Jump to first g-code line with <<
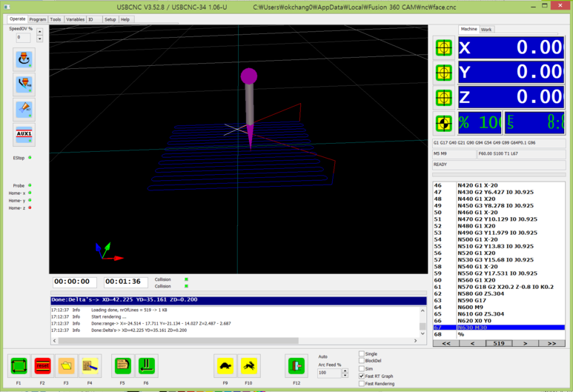The width and height of the screenshot is (573, 392). point(446,343)
